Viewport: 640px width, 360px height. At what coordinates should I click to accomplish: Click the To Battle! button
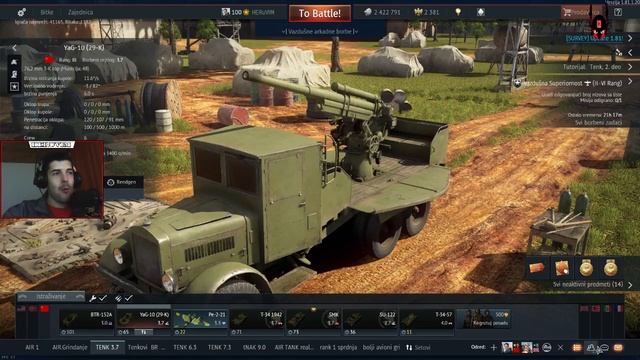[x=320, y=13]
